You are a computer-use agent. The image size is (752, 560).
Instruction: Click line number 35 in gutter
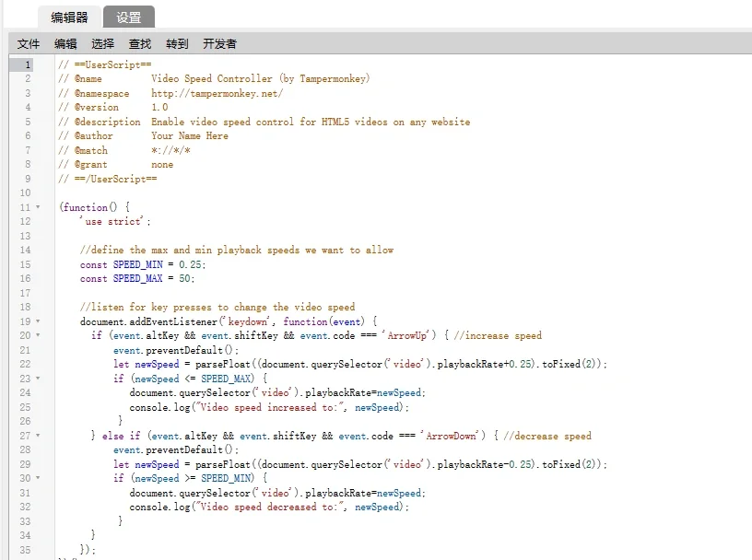26,550
